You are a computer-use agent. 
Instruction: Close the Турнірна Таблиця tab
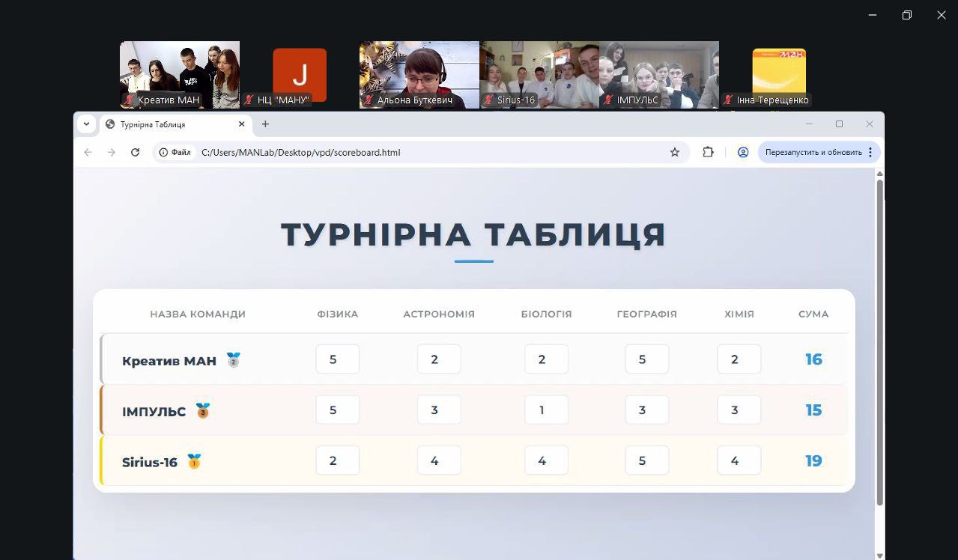coord(242,124)
